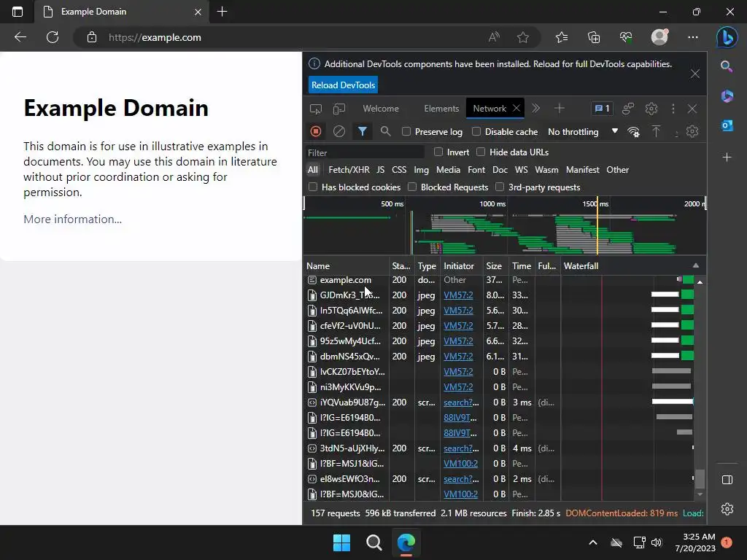The image size is (747, 560).
Task: Toggle the network filter funnel icon
Action: click(362, 131)
